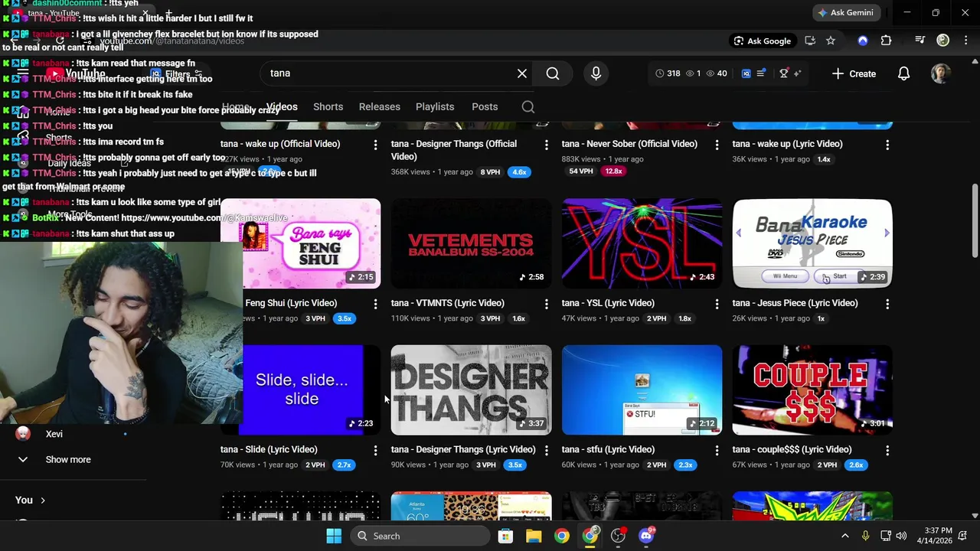980x551 pixels.
Task: Open the YouTube account avatar menu
Action: (x=941, y=73)
